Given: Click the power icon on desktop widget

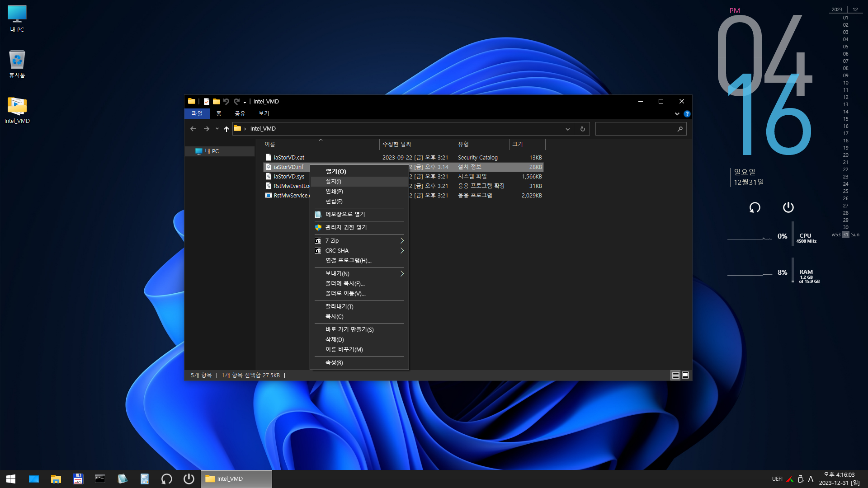Looking at the screenshot, I should 788,207.
